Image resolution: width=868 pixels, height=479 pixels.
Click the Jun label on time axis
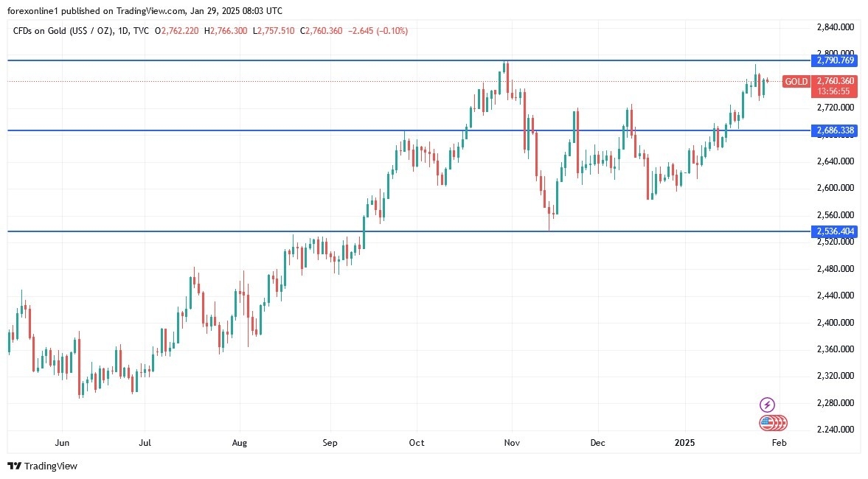coord(62,443)
